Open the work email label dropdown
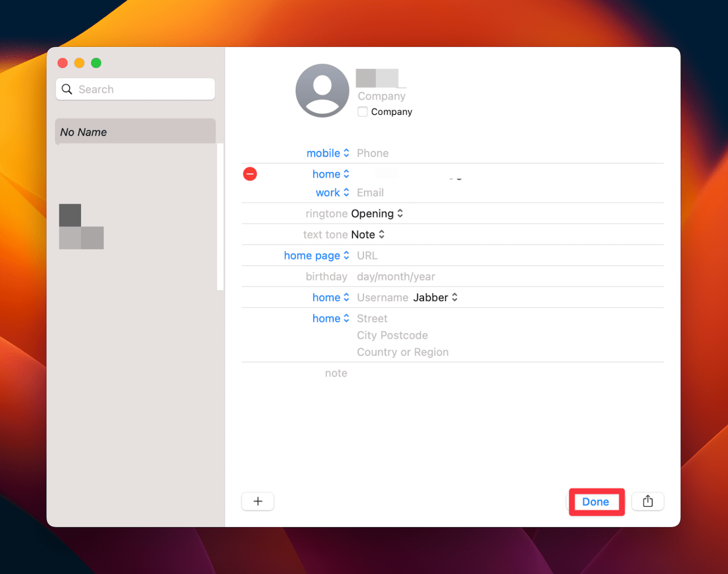This screenshot has width=728, height=574. pyautogui.click(x=332, y=192)
